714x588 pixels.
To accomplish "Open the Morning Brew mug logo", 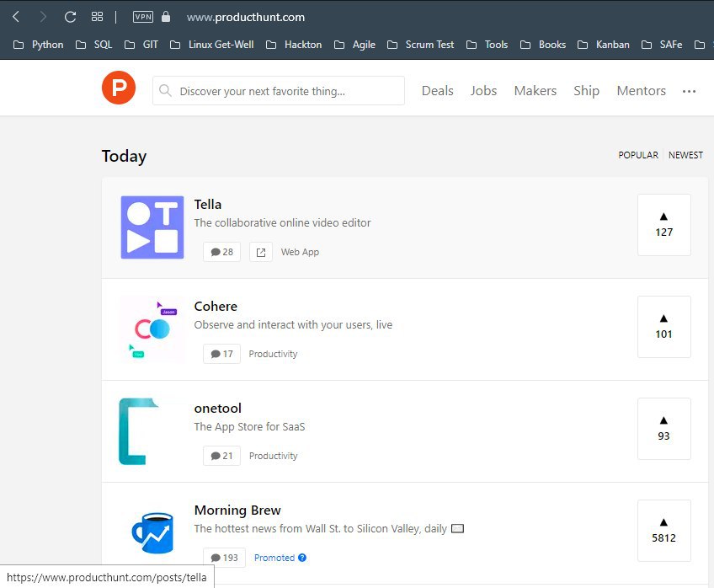I will click(152, 533).
